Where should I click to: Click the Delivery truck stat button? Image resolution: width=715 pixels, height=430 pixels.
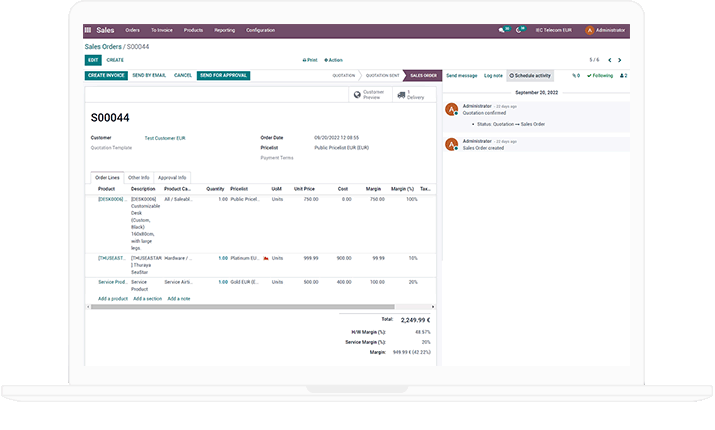click(x=415, y=95)
